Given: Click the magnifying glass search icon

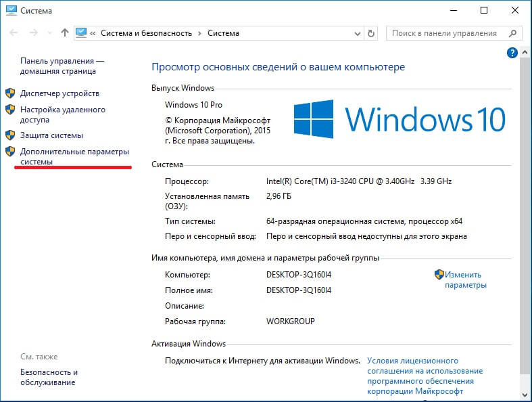Looking at the screenshot, I should click(512, 33).
